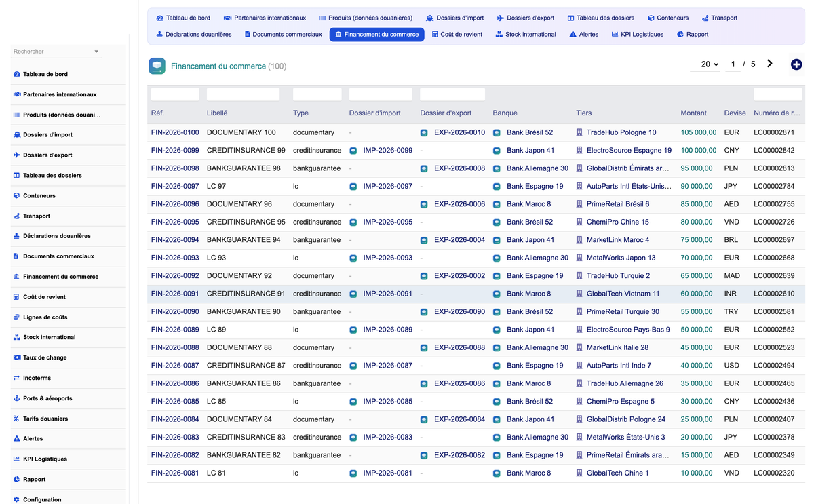Open export dossier EXP-2026-0090
Screen dimensions: 814x504
click(459, 312)
